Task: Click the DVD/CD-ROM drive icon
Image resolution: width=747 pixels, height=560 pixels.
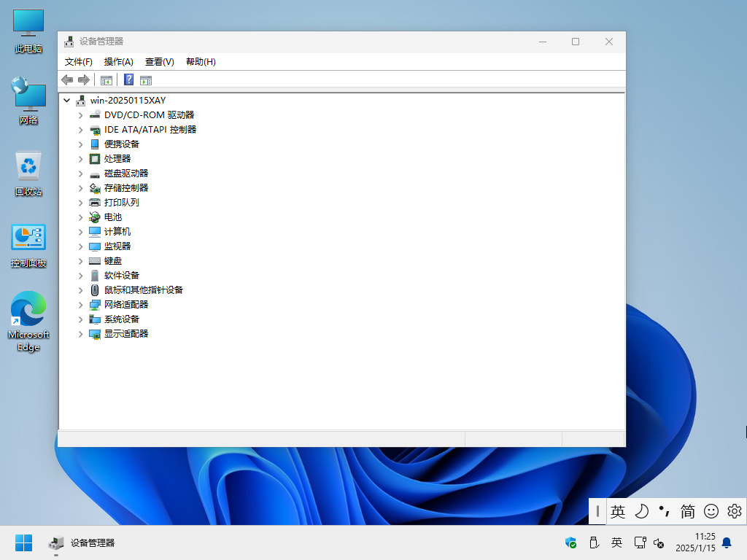Action: (95, 114)
